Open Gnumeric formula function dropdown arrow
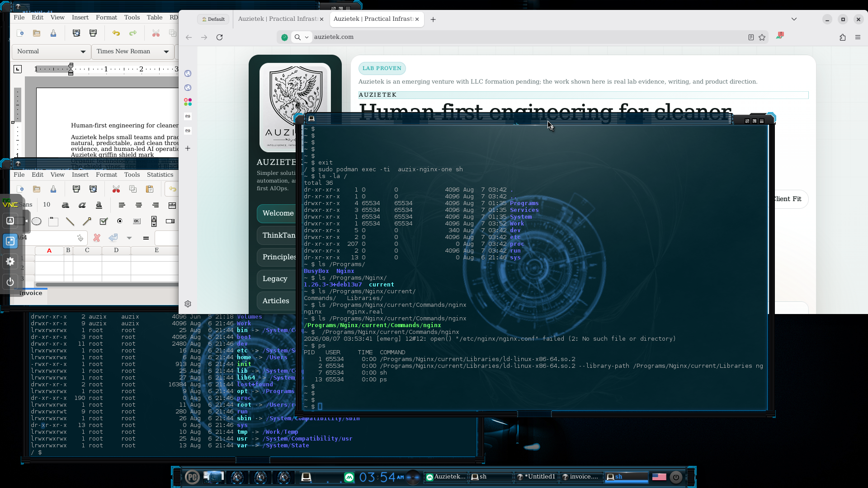Screen dimensions: 868x488 click(129, 238)
